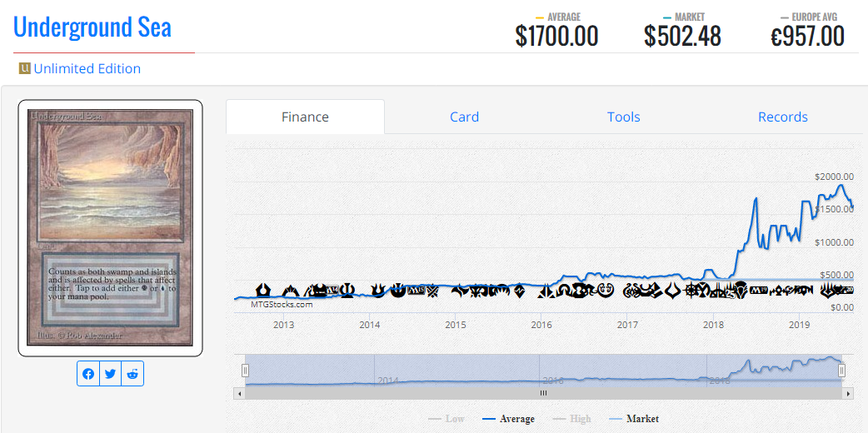Grab the right range handle of navigator
The height and width of the screenshot is (433, 868).
click(841, 371)
